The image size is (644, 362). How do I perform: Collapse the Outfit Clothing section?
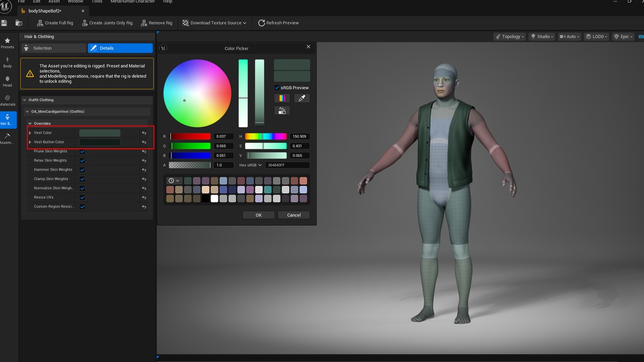(25, 100)
